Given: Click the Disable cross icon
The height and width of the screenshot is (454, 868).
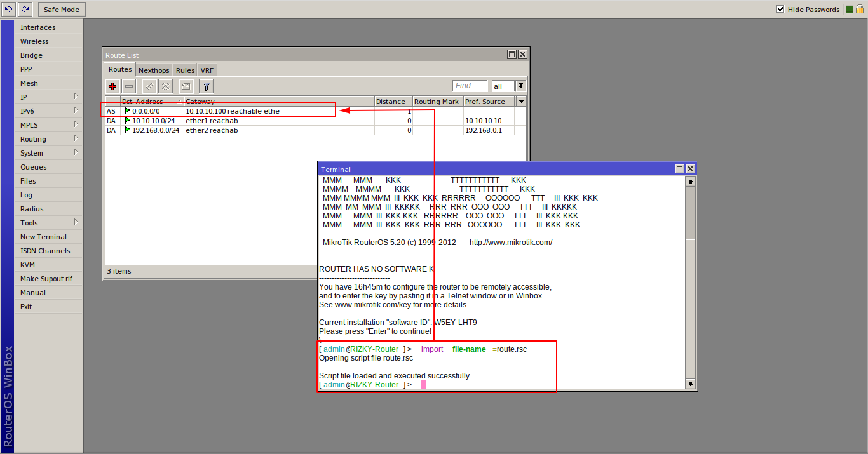Looking at the screenshot, I should click(165, 86).
